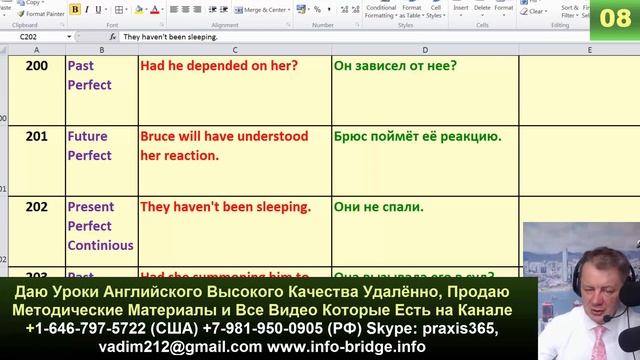
Task: Click the Borders icon
Action: click(119, 9)
